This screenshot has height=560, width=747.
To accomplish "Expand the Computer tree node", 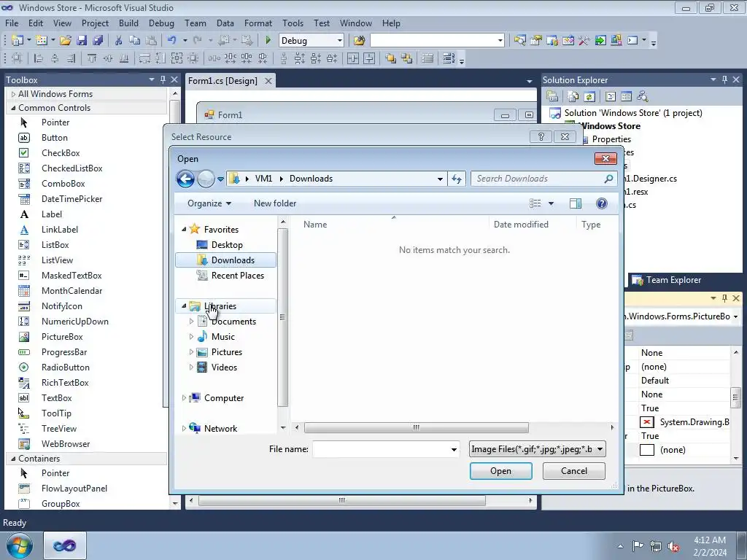I will (x=184, y=397).
